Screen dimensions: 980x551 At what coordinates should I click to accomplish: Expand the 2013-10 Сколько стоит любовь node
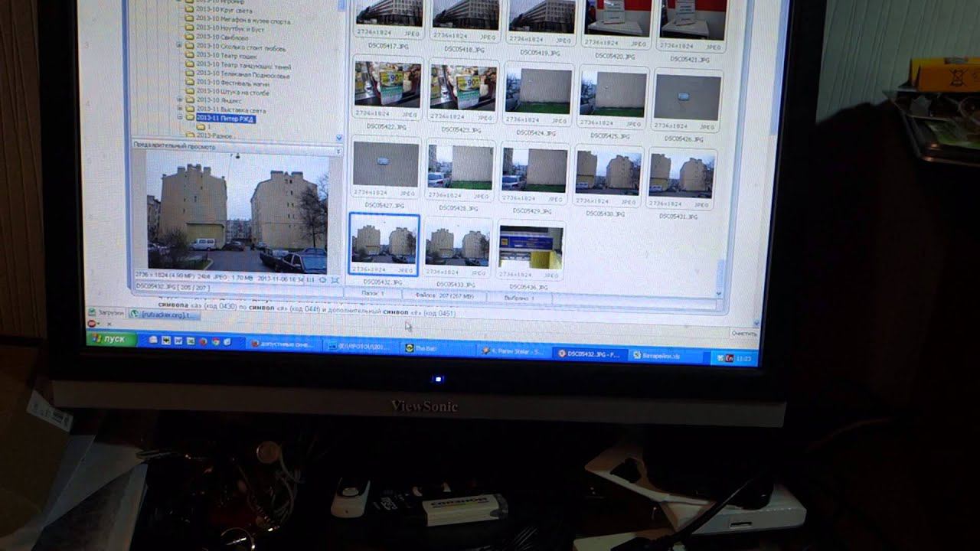(179, 46)
